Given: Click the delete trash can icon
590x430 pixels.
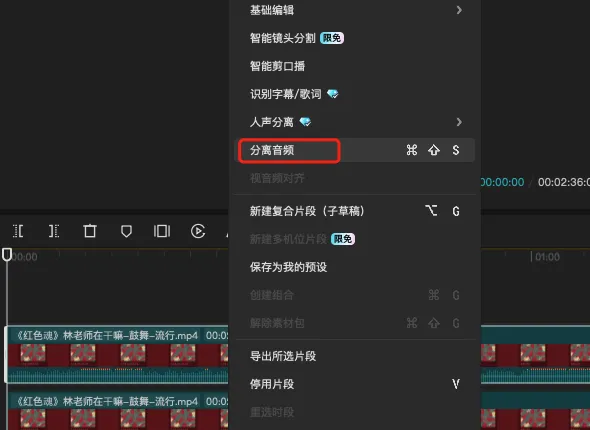Looking at the screenshot, I should click(90, 231).
